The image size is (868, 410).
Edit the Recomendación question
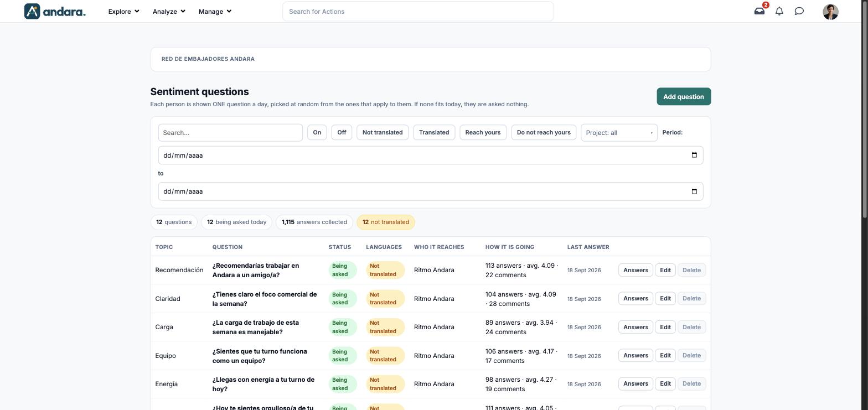click(665, 270)
